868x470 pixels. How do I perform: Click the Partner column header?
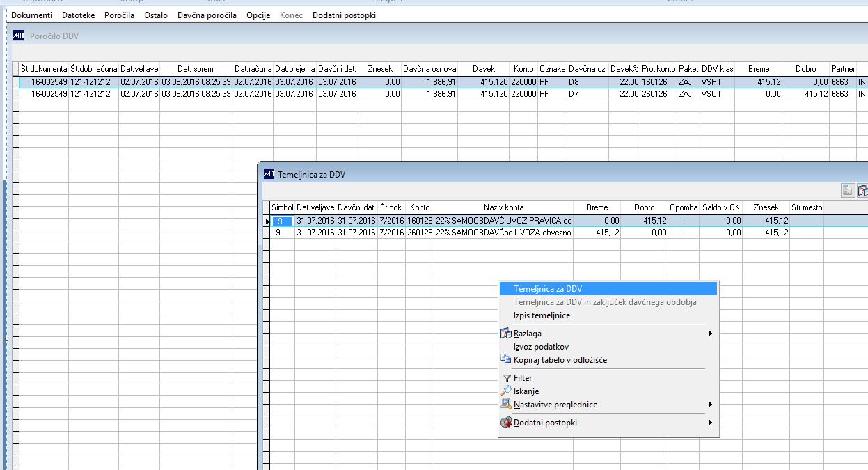843,69
